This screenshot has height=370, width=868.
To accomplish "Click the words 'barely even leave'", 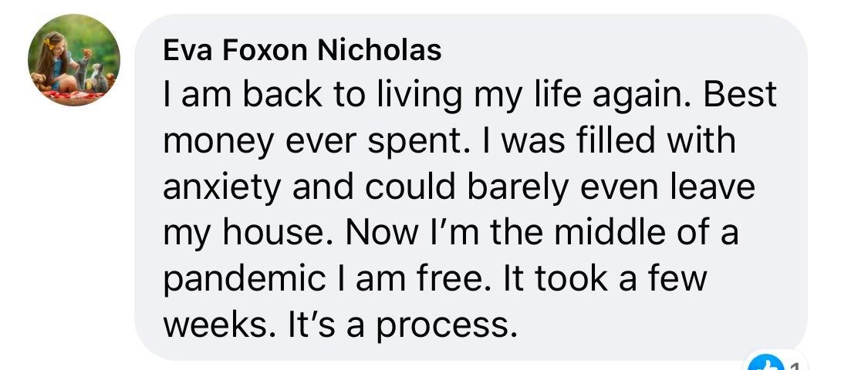I will [611, 187].
